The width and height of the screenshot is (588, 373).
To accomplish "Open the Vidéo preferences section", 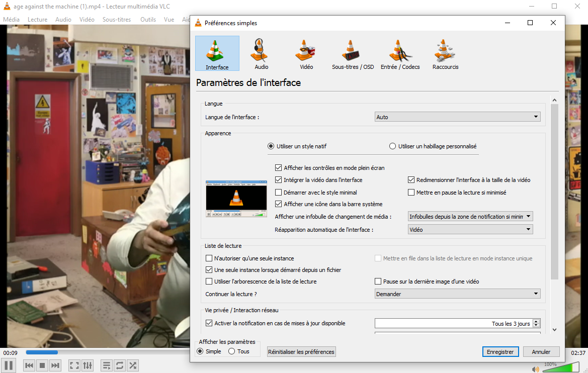I will [306, 54].
